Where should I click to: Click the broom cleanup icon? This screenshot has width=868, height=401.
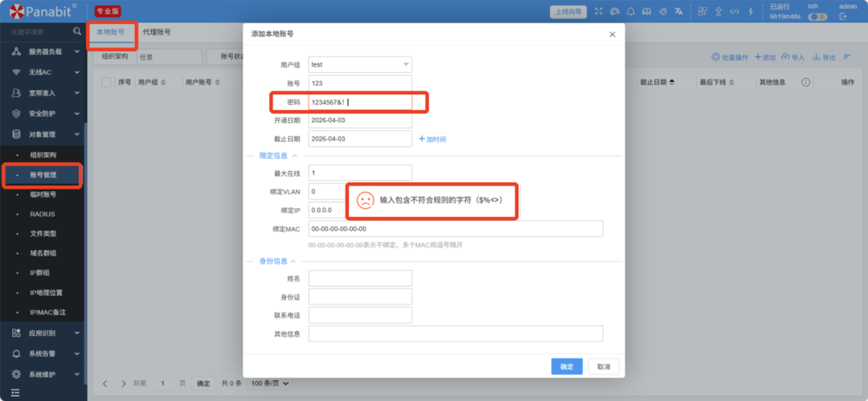coord(662,11)
